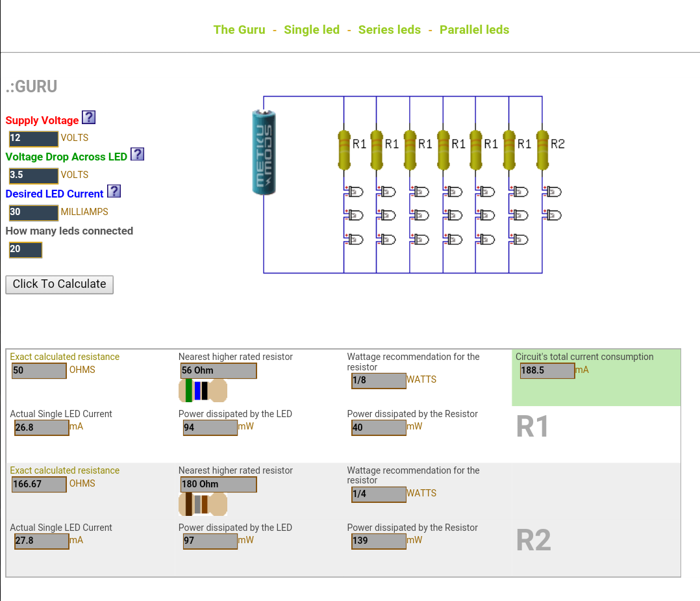This screenshot has height=601, width=700.
Task: Click the 180 Ohm resistor color band image
Action: point(203,504)
